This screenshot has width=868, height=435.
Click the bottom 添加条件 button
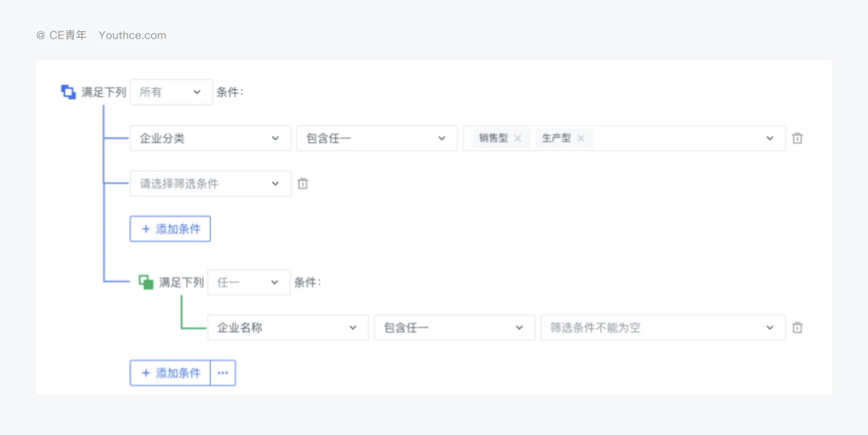point(170,373)
